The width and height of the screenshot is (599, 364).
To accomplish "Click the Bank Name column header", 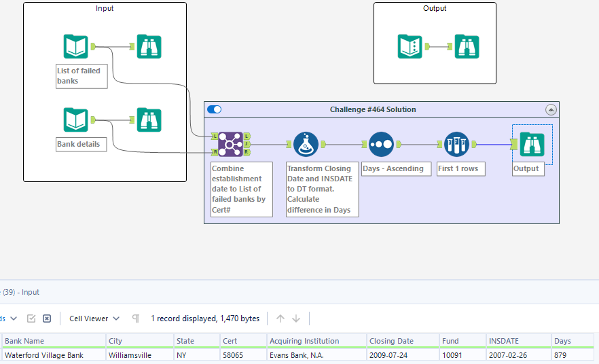I will (x=54, y=341).
